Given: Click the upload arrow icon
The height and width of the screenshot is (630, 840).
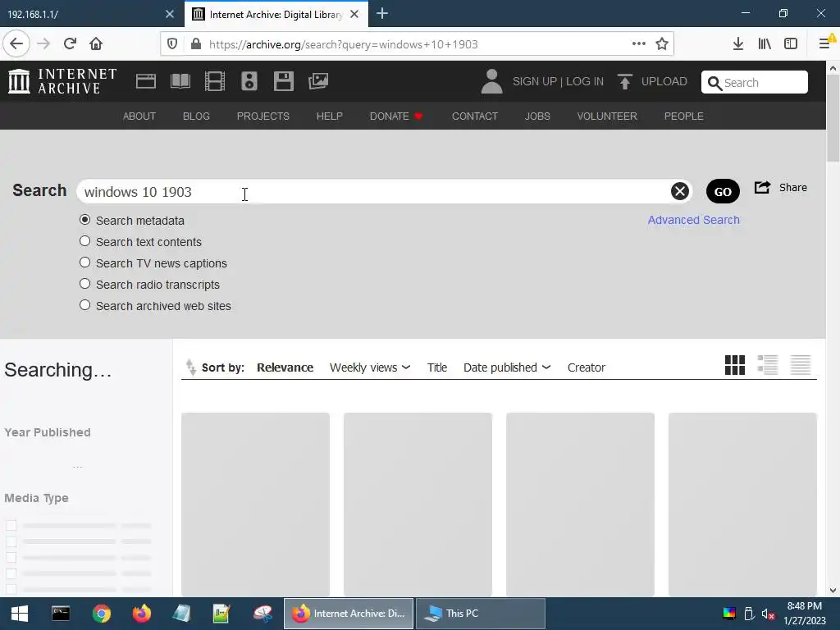Looking at the screenshot, I should [624, 81].
